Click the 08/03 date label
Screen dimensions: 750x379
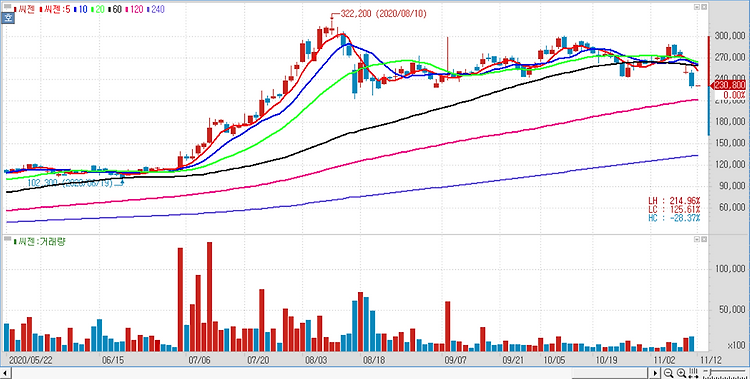pyautogui.click(x=316, y=359)
